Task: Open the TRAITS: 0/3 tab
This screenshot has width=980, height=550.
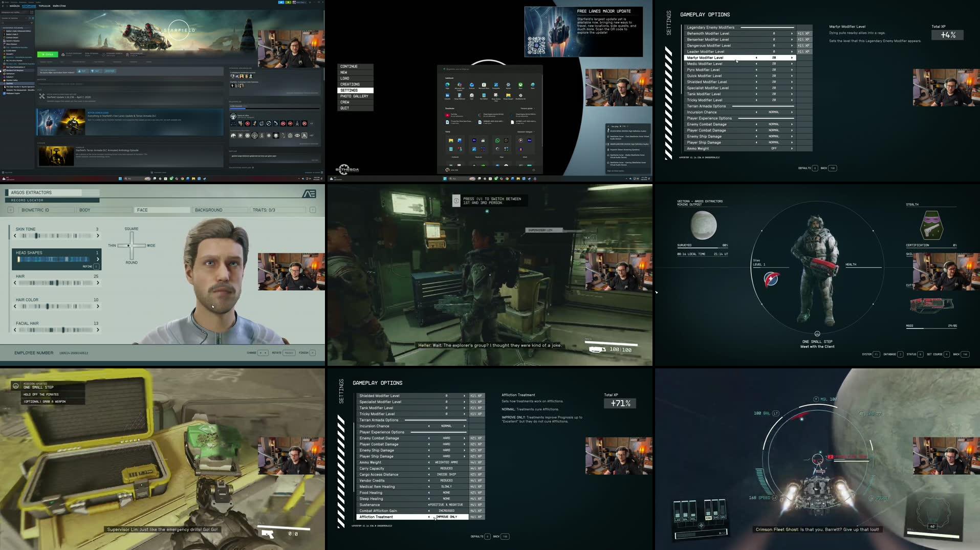Action: tap(278, 210)
